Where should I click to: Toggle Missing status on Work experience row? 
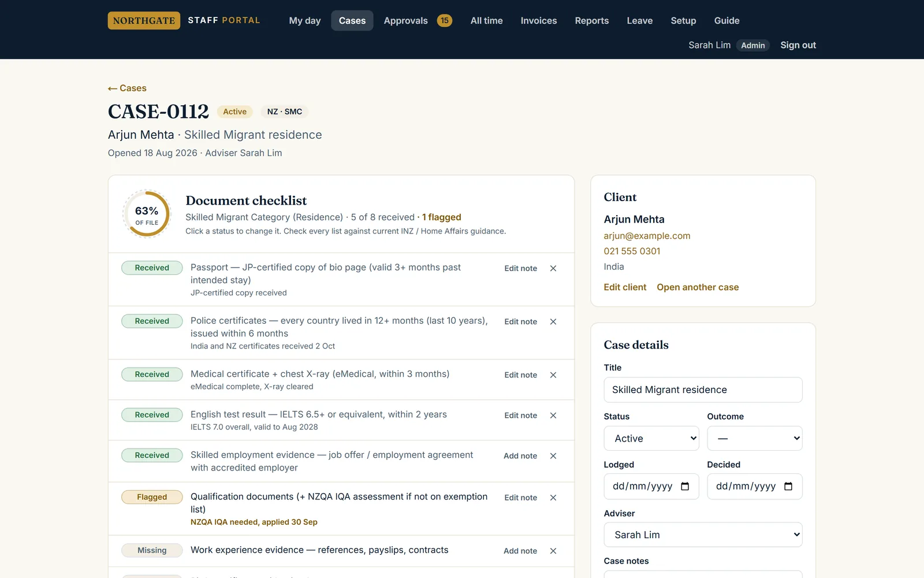152,550
